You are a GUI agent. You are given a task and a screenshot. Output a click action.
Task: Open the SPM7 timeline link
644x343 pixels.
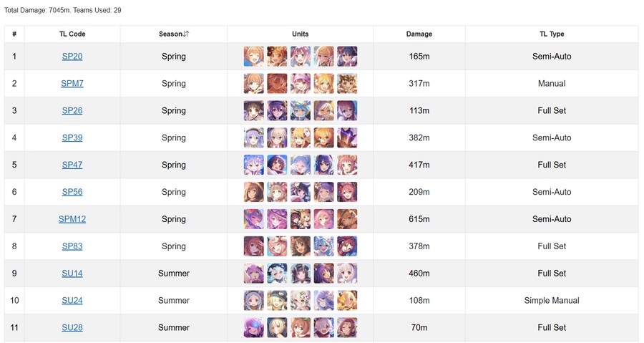[72, 84]
